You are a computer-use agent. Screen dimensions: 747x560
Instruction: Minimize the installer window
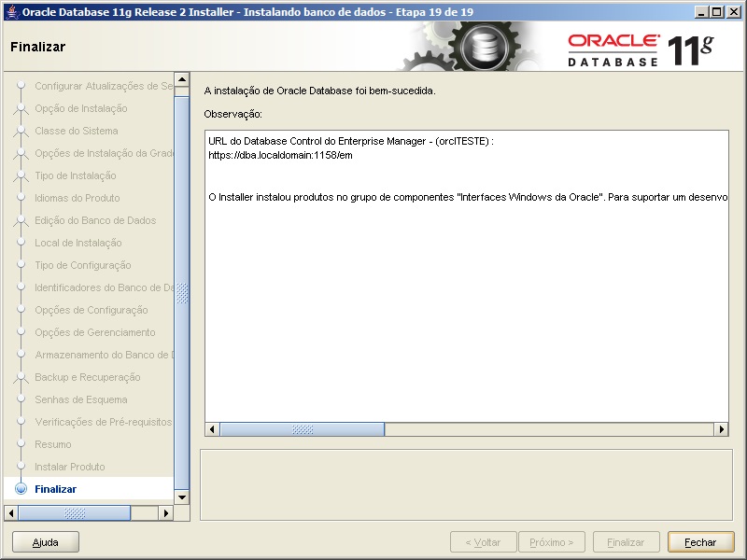click(700, 12)
